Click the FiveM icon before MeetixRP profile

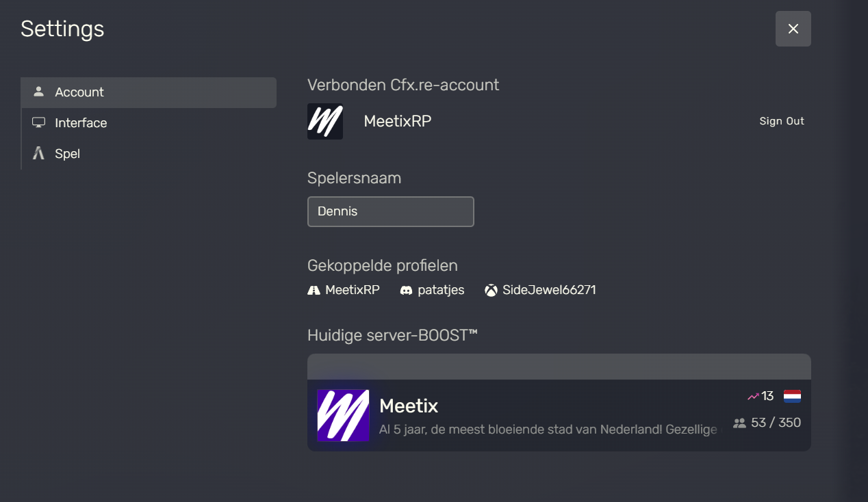tap(313, 289)
